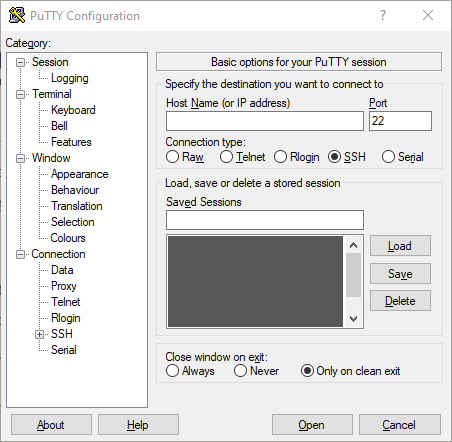
Task: Collapse the Terminal category node
Action: [20, 94]
